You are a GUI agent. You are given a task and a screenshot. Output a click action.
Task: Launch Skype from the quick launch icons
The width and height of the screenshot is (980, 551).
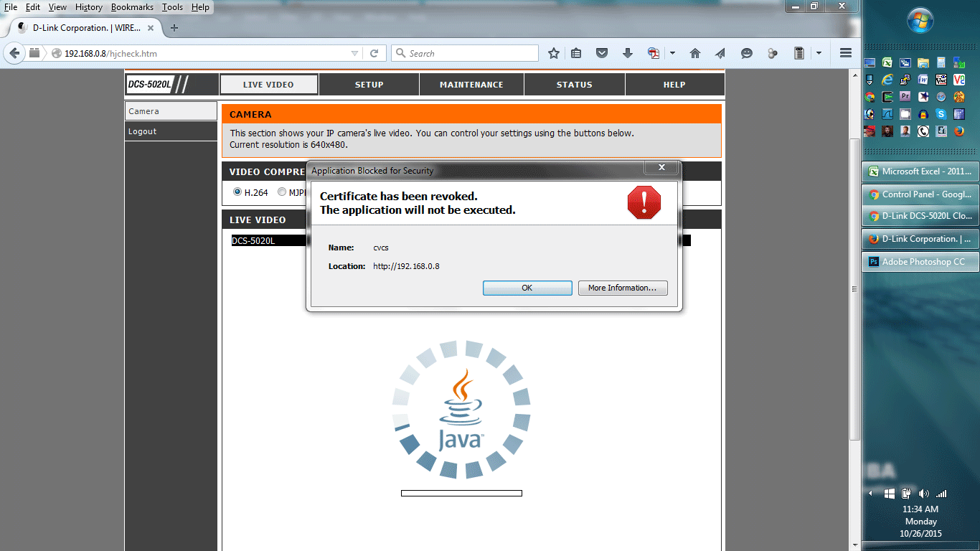tap(941, 114)
